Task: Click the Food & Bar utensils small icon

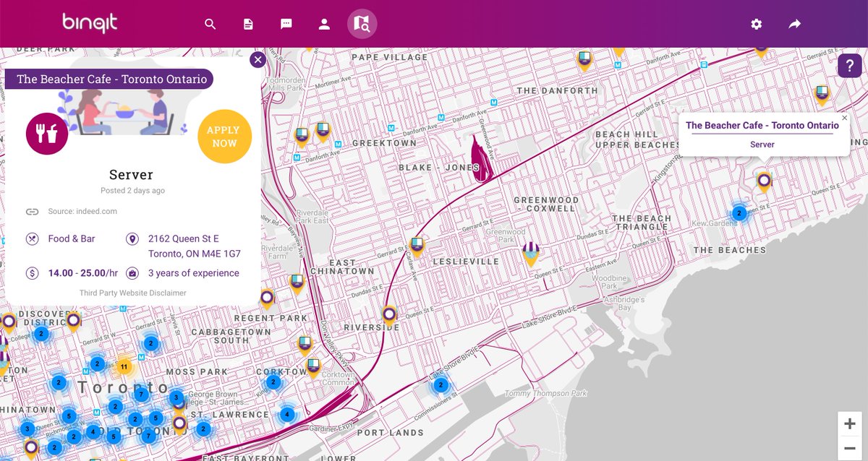Action: click(x=32, y=239)
